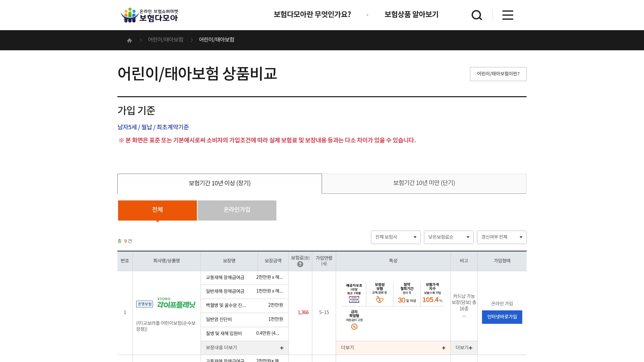This screenshot has height=362, width=644.
Task: Open the hamburger menu icon
Action: coord(507,15)
